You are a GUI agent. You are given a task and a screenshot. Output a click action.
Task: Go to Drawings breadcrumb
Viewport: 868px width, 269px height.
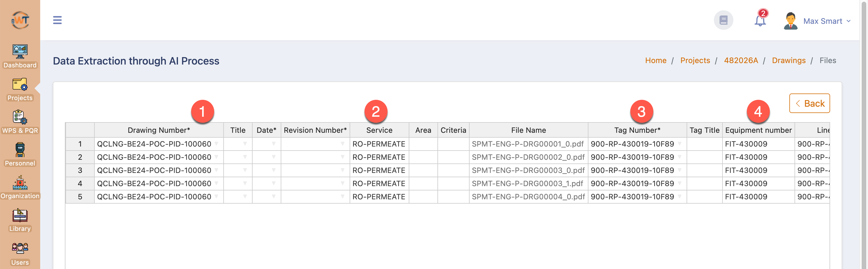point(788,60)
